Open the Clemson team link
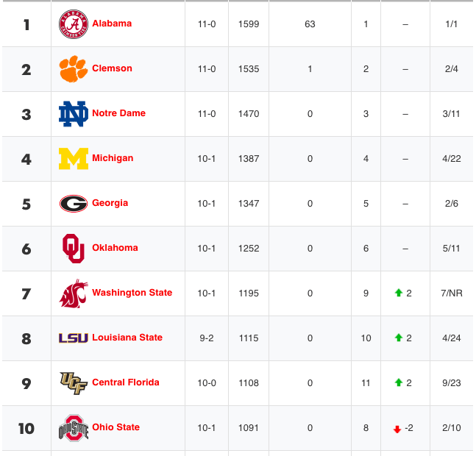 (x=113, y=68)
